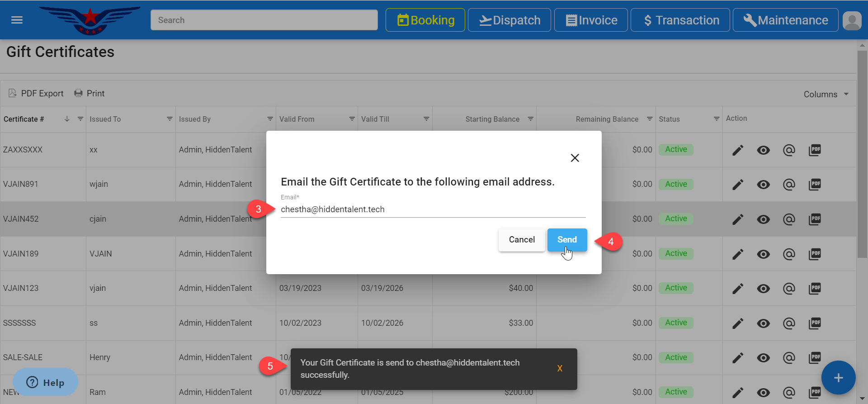
Task: Expand the Columns dropdown
Action: point(826,94)
